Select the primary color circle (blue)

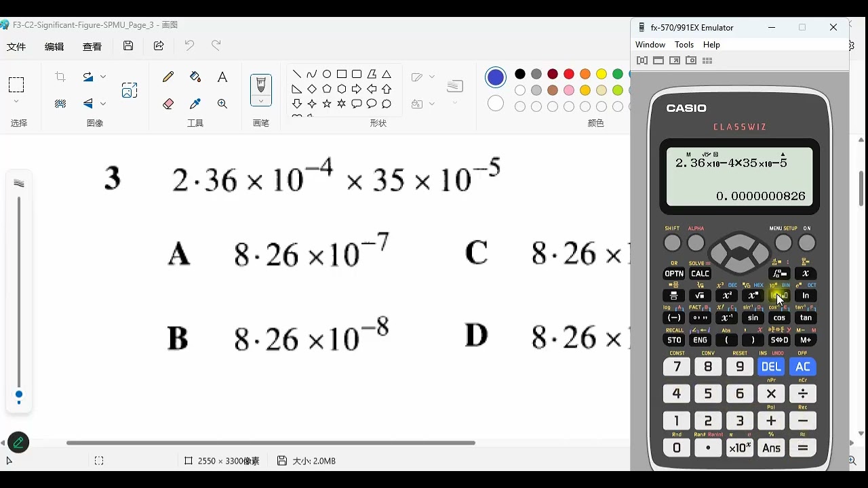point(496,78)
